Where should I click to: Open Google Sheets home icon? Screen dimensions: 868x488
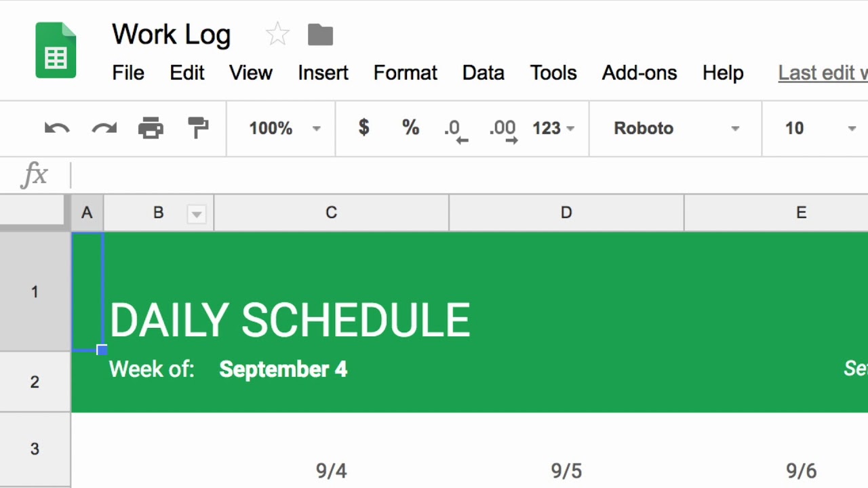[56, 50]
